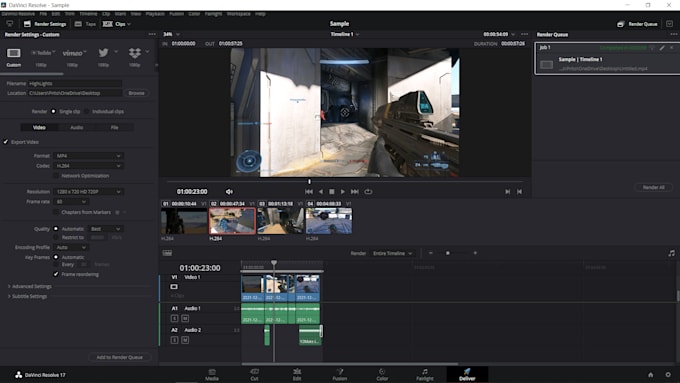Open the Help menu
This screenshot has width=680, height=383.
pyautogui.click(x=260, y=14)
